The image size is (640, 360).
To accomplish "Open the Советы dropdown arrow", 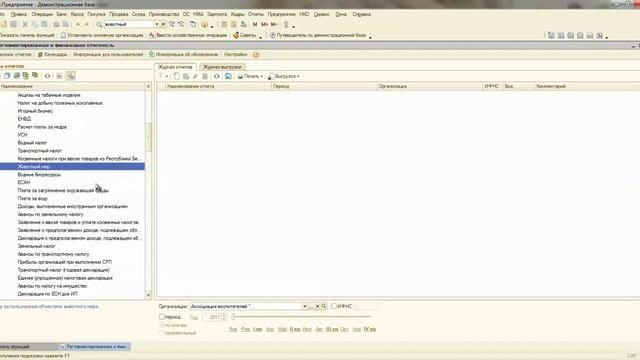I will pos(260,37).
